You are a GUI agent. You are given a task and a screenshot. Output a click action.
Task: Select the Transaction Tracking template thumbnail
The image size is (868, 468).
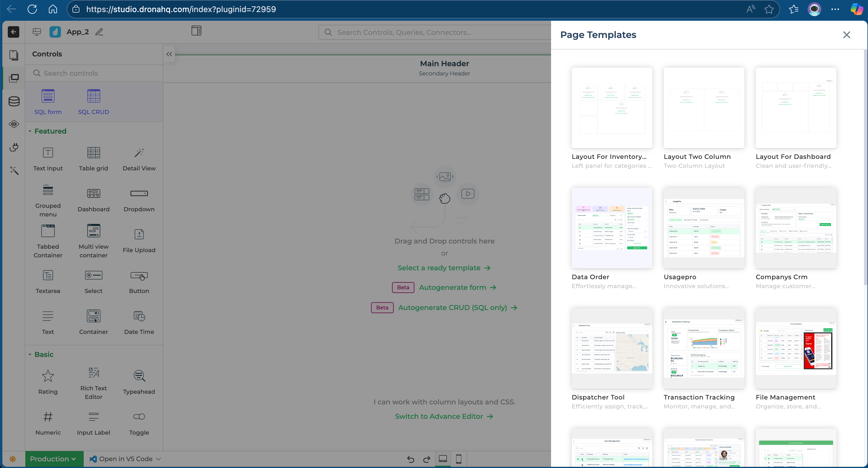tap(703, 348)
